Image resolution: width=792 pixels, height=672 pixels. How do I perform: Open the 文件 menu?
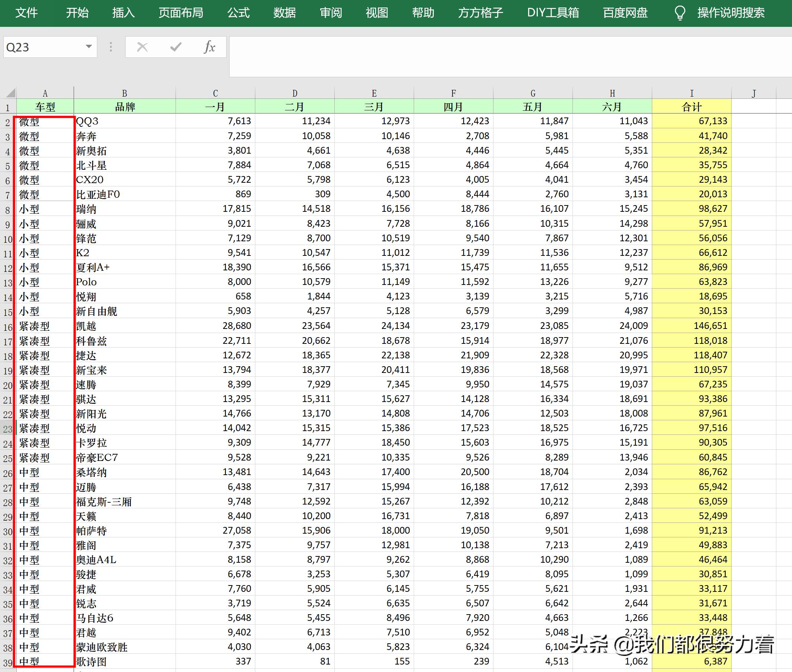tap(27, 13)
